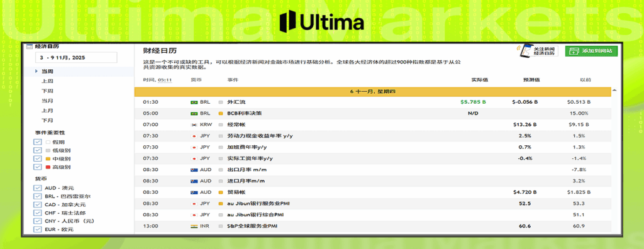Click the Japan flag in 实际工资年率y/y row
Viewport: 644px width, 249px height.
point(194,158)
